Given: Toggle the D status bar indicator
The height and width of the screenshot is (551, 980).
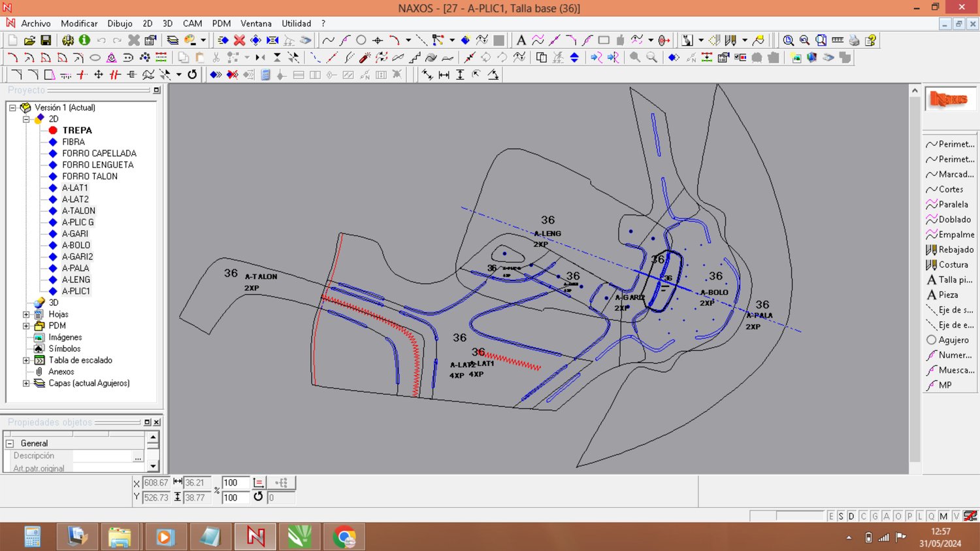Looking at the screenshot, I should pos(851,516).
